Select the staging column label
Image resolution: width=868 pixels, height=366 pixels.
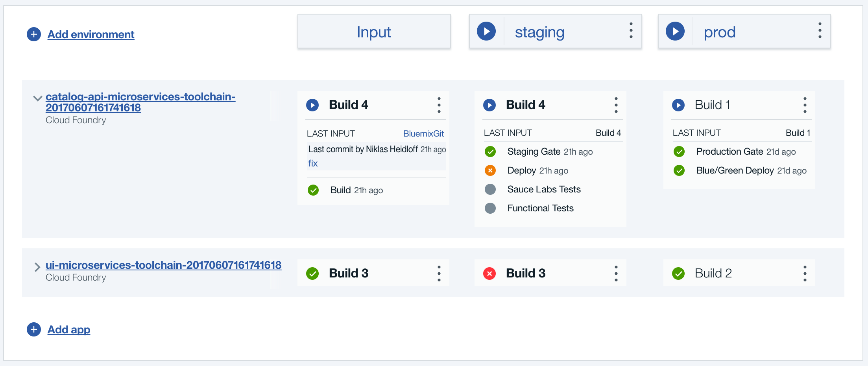[x=539, y=32]
